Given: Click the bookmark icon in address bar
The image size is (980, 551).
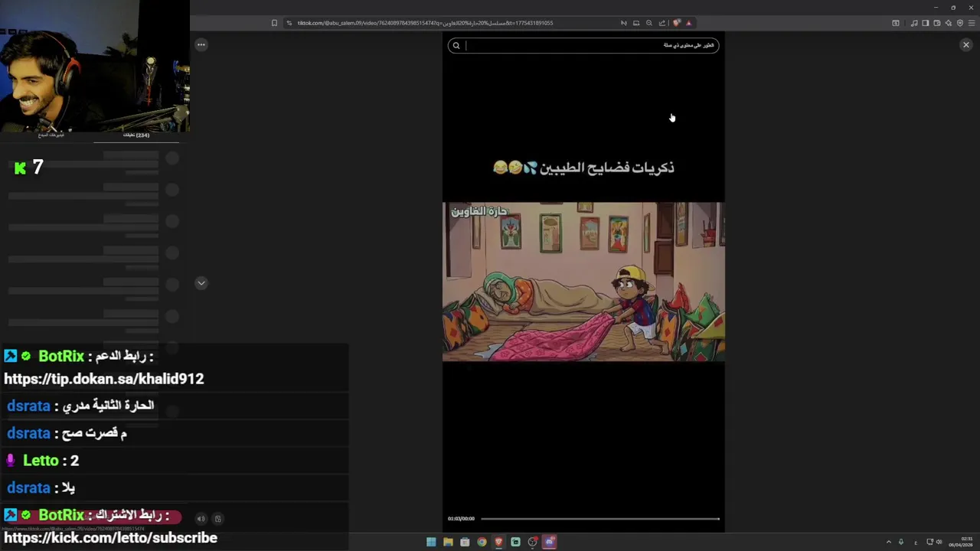Looking at the screenshot, I should [274, 23].
